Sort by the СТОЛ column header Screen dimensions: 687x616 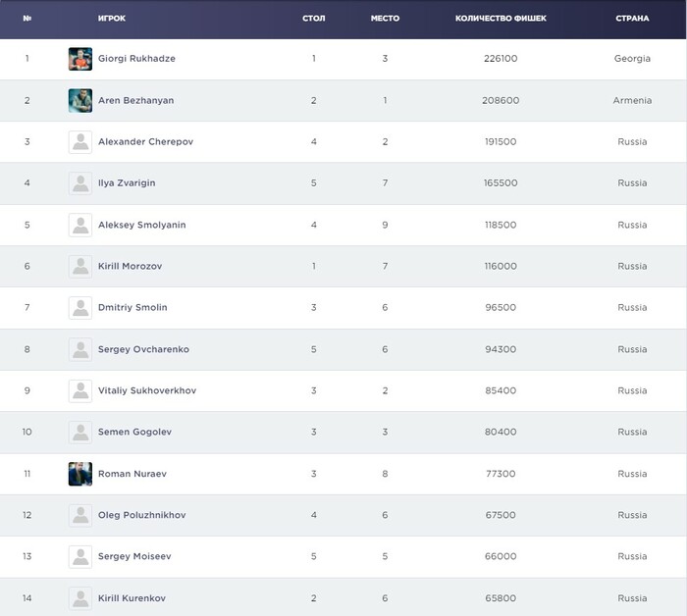click(314, 19)
